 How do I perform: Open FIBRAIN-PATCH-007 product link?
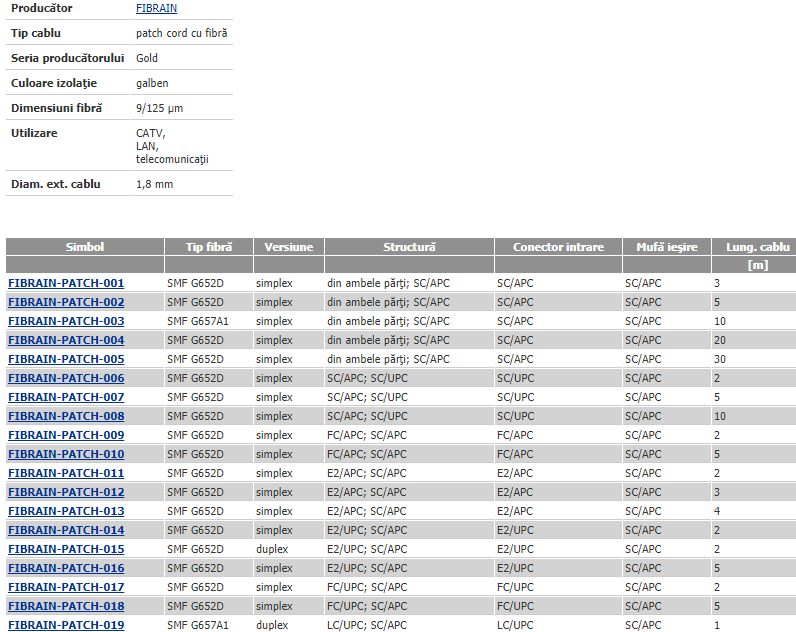point(66,397)
